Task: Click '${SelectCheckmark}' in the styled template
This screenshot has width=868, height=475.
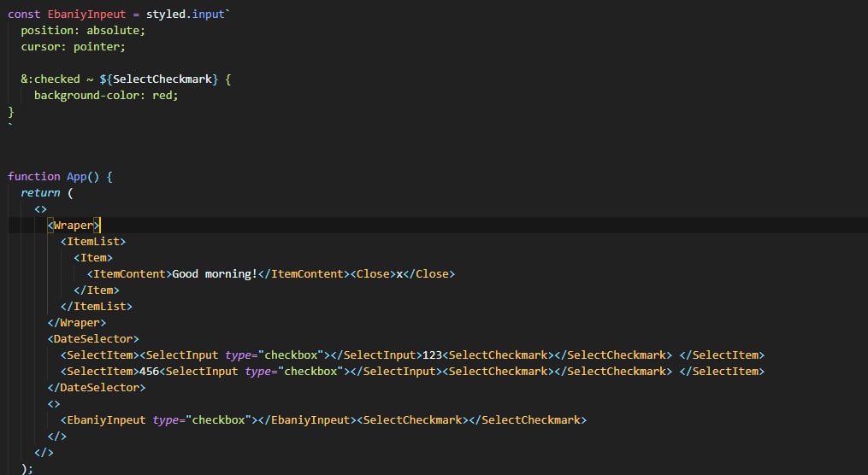Action: (159, 79)
